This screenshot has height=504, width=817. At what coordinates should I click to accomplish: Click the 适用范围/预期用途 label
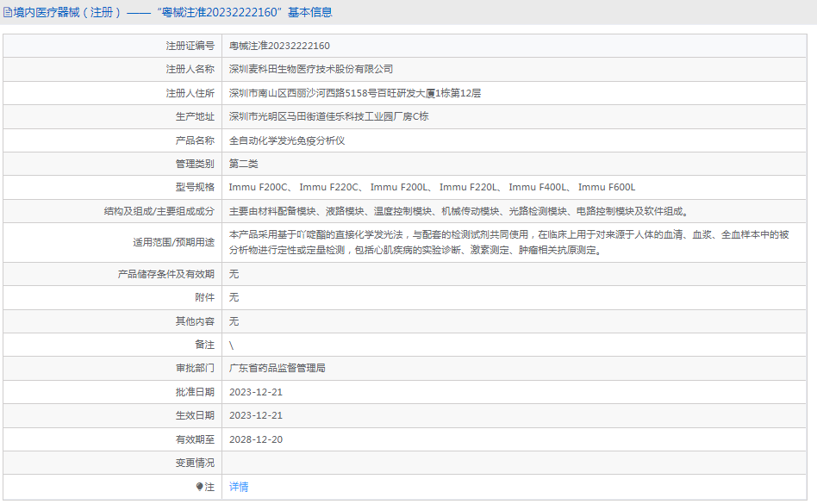point(173,243)
